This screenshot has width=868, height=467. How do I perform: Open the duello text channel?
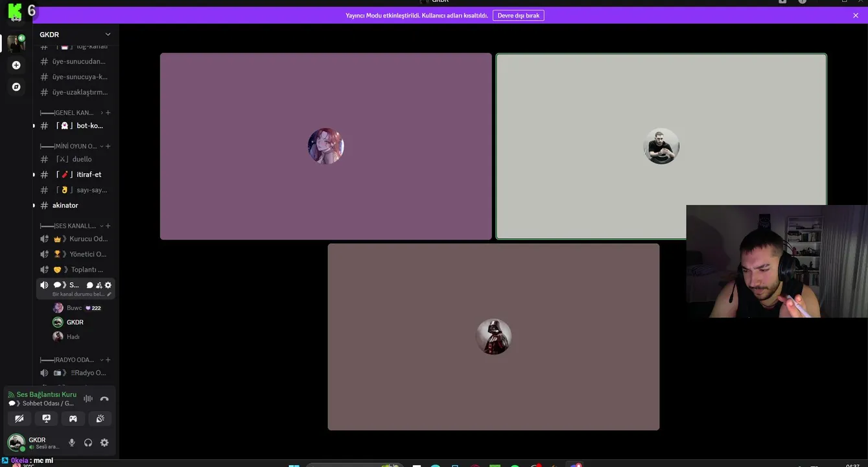click(76, 160)
